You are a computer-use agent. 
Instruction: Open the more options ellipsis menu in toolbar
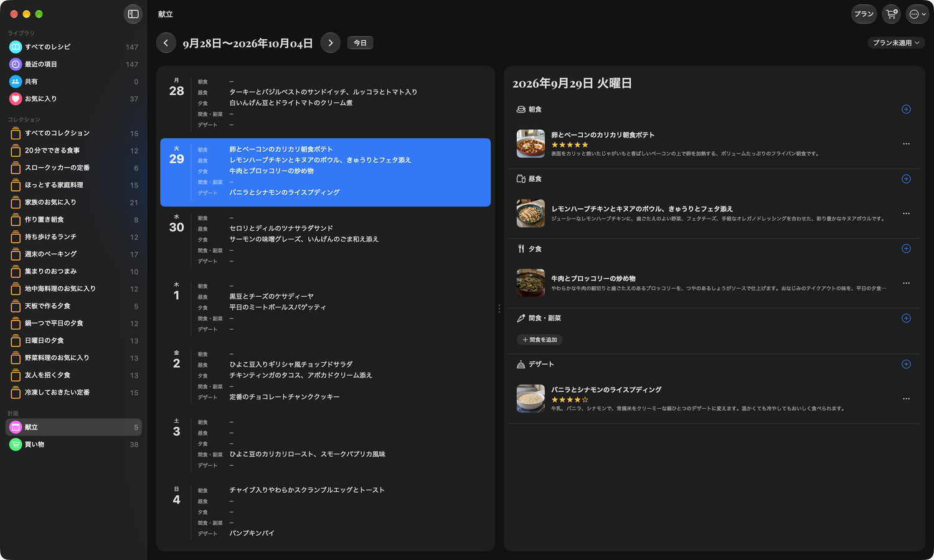pos(918,14)
